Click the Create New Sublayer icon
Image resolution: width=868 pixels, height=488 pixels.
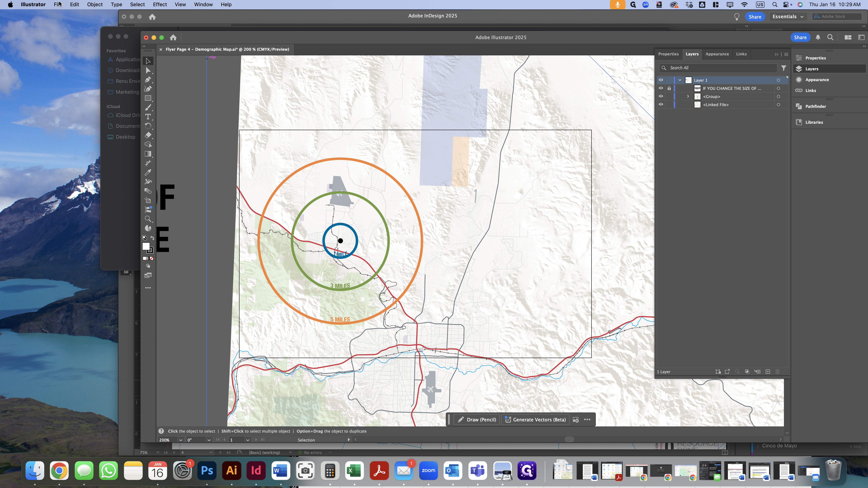[x=758, y=371]
